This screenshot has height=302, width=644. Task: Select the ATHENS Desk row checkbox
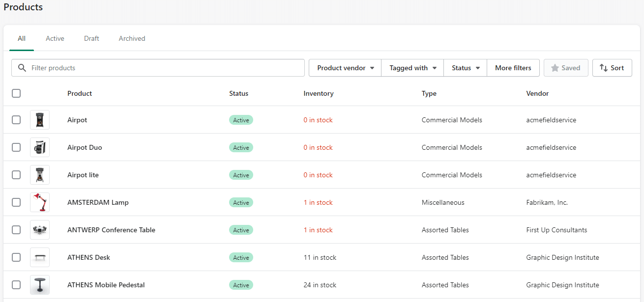click(x=16, y=257)
